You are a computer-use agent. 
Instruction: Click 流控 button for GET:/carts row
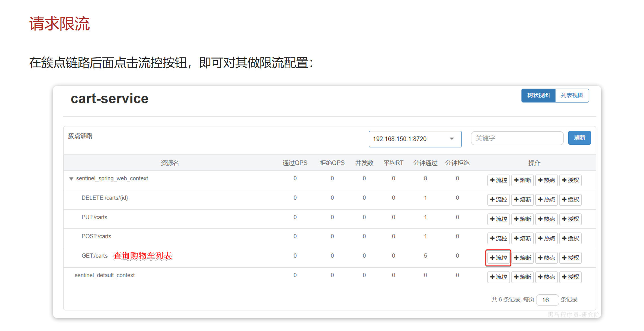498,258
